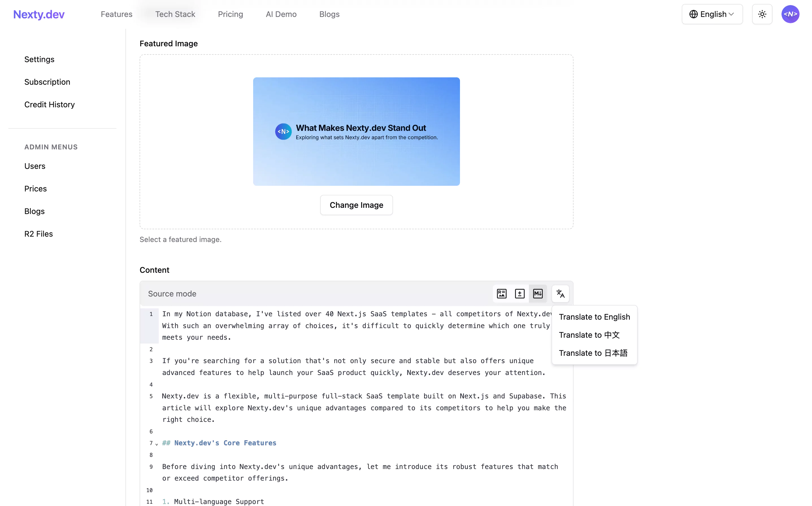Open Blogs in the admin sidebar
This screenshot has height=506, width=812.
click(x=34, y=211)
